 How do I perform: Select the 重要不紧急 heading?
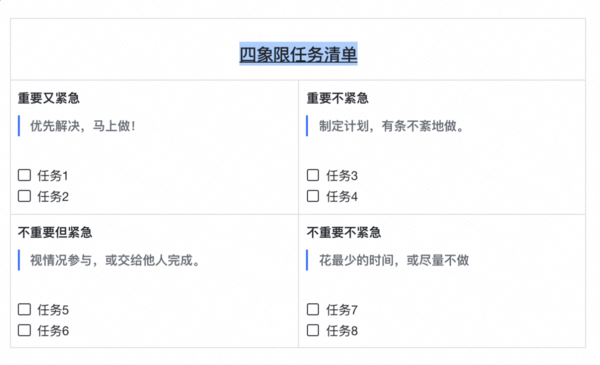coord(338,98)
